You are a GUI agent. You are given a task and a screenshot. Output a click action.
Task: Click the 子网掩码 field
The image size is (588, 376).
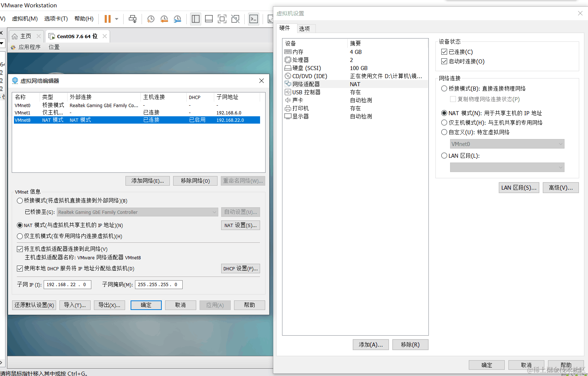(x=159, y=285)
